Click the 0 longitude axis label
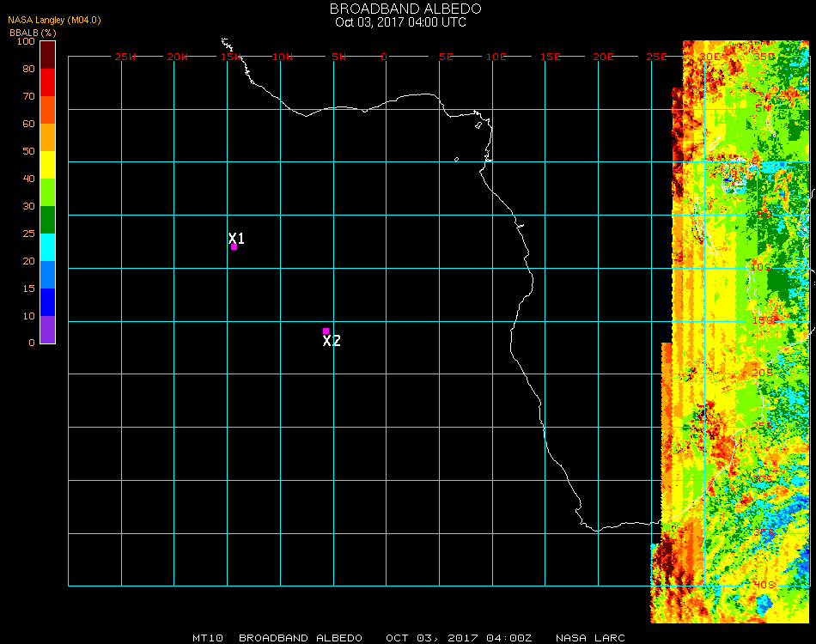The height and width of the screenshot is (644, 816). (385, 57)
